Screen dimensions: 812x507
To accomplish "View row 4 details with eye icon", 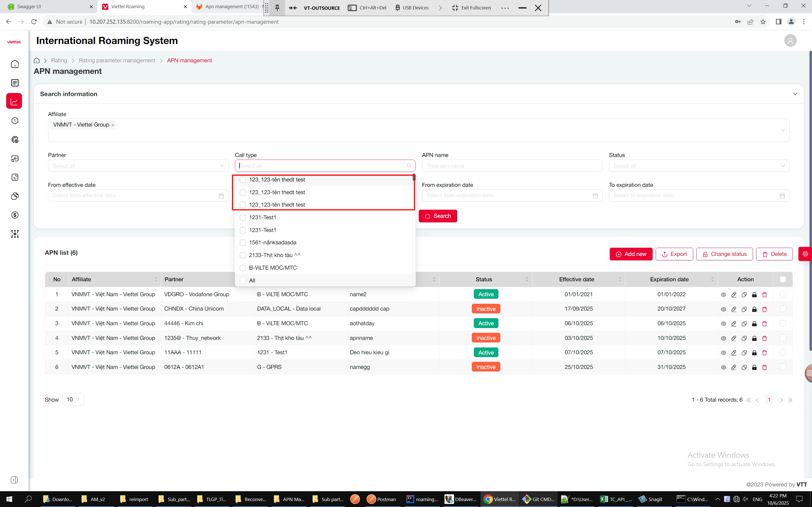I will click(723, 338).
